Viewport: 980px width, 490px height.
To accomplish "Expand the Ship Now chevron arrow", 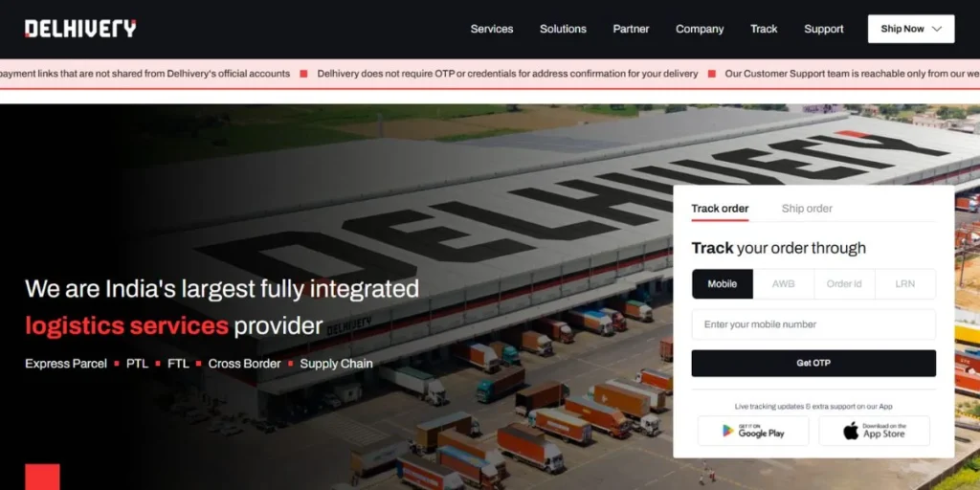I will pos(936,29).
